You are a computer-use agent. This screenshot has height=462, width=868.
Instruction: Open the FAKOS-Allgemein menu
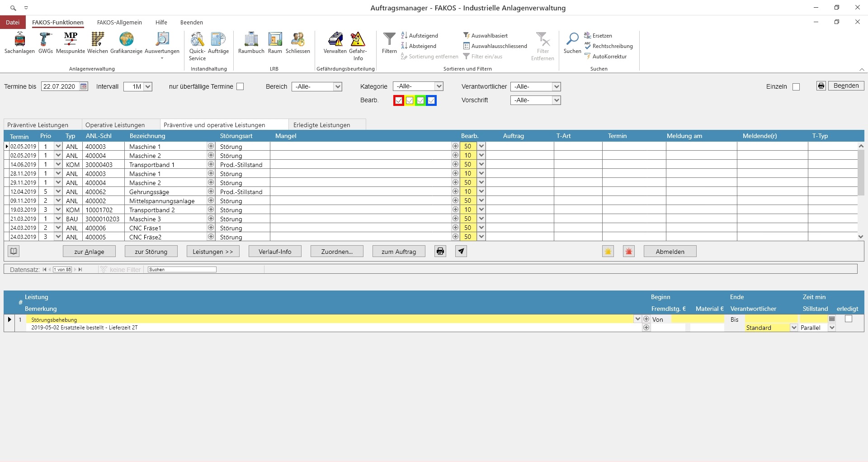point(119,22)
